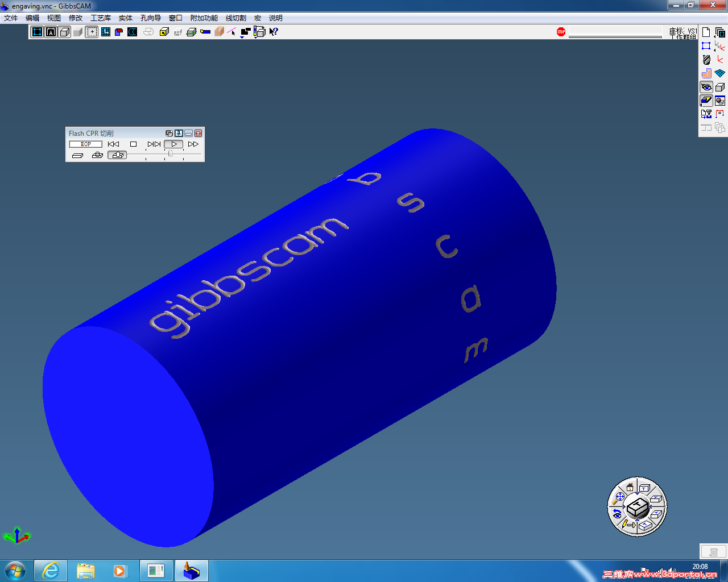Toggle the wireframe cube toolbar button

[x=64, y=32]
